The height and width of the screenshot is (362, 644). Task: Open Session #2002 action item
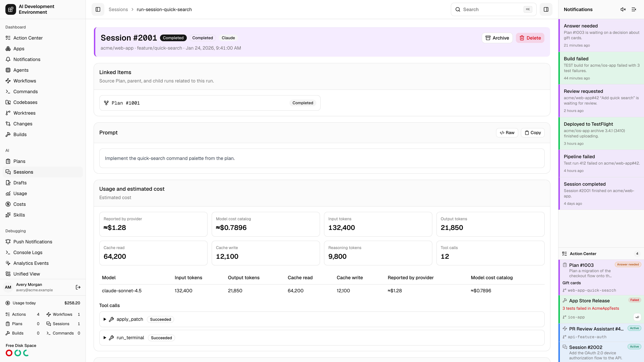click(601, 352)
